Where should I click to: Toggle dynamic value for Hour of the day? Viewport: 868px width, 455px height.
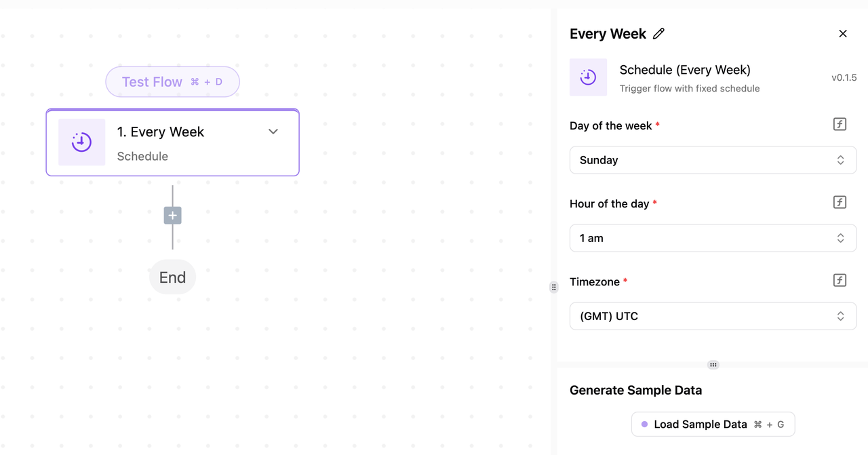coord(840,203)
